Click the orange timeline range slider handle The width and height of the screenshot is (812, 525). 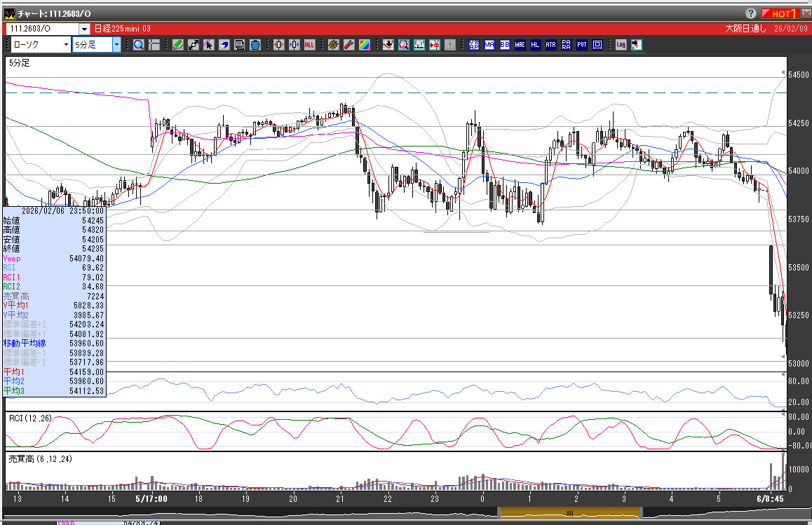click(x=569, y=513)
